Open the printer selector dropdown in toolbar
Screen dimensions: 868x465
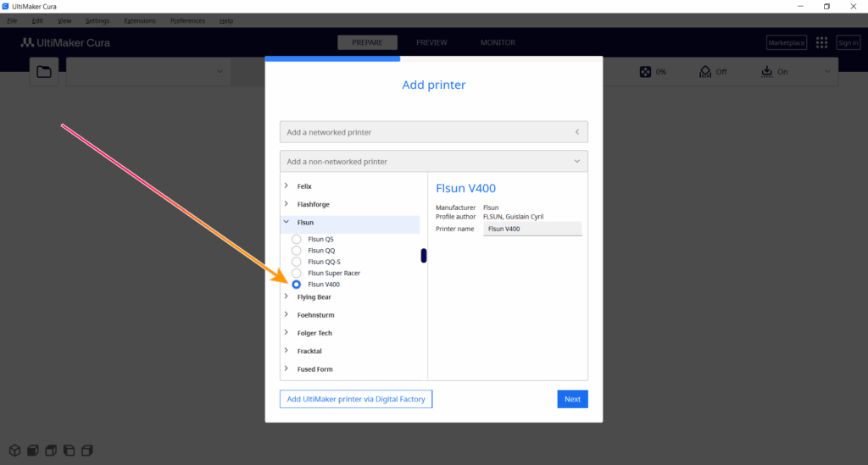coord(148,71)
